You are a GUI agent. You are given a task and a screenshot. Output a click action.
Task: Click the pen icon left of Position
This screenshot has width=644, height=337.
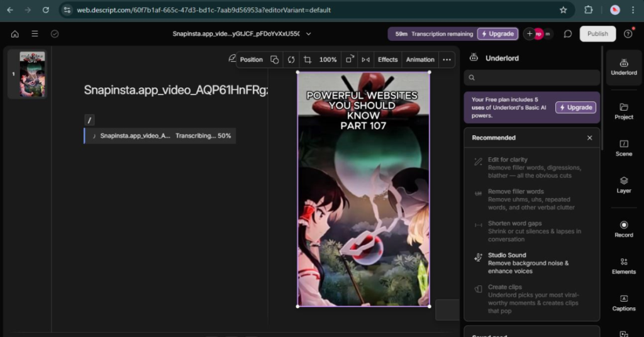tap(232, 58)
